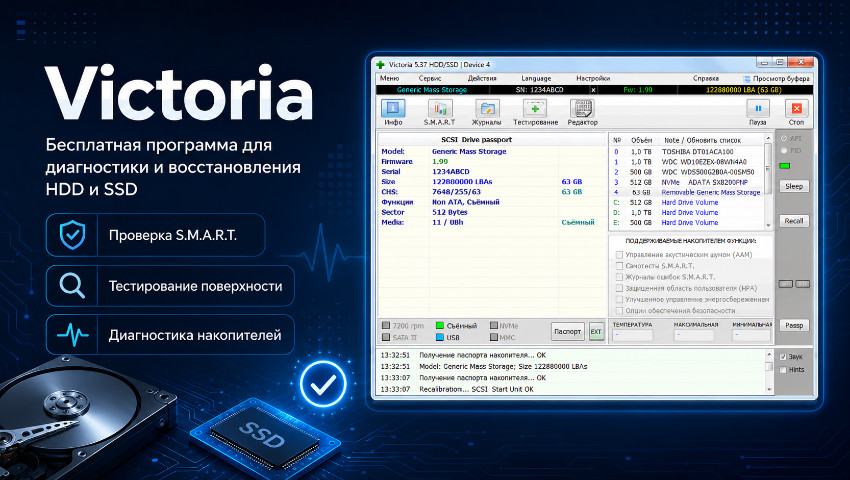Click the Firmware value 1.99 in the passport

[440, 162]
